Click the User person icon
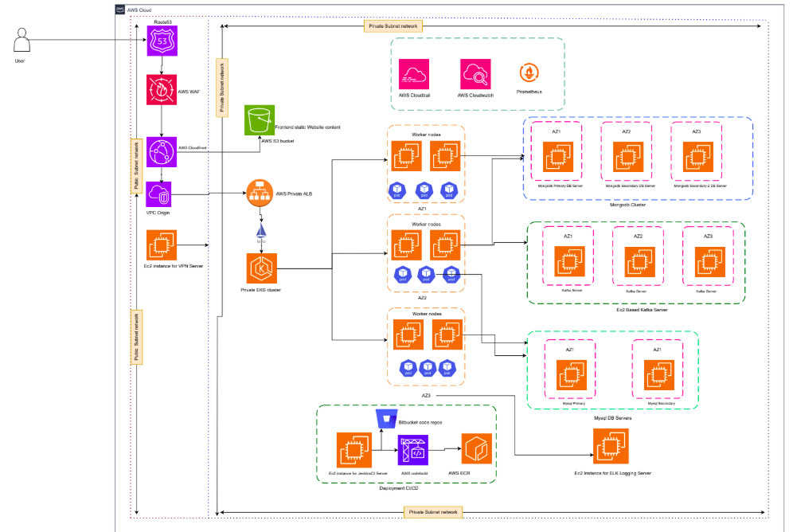Image resolution: width=793 pixels, height=532 pixels. [x=23, y=41]
